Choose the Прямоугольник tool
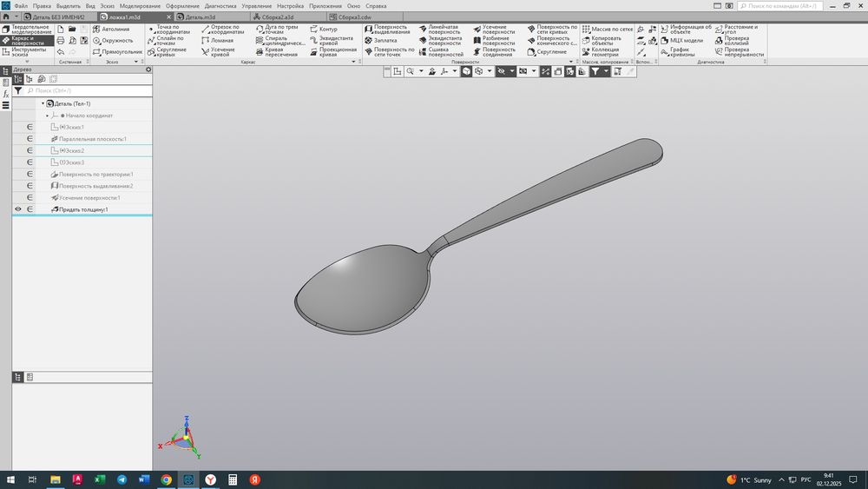The image size is (868, 489). tap(117, 51)
